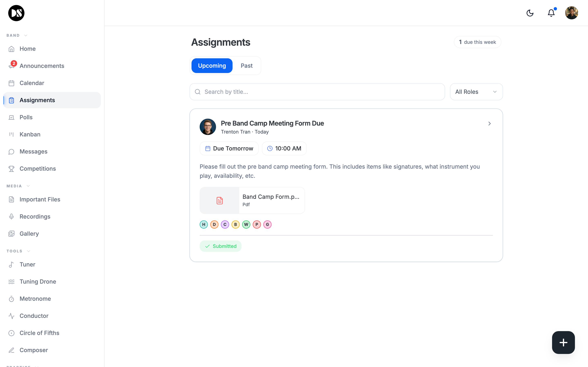Open the Announcements section
This screenshot has width=588, height=367.
[x=42, y=65]
